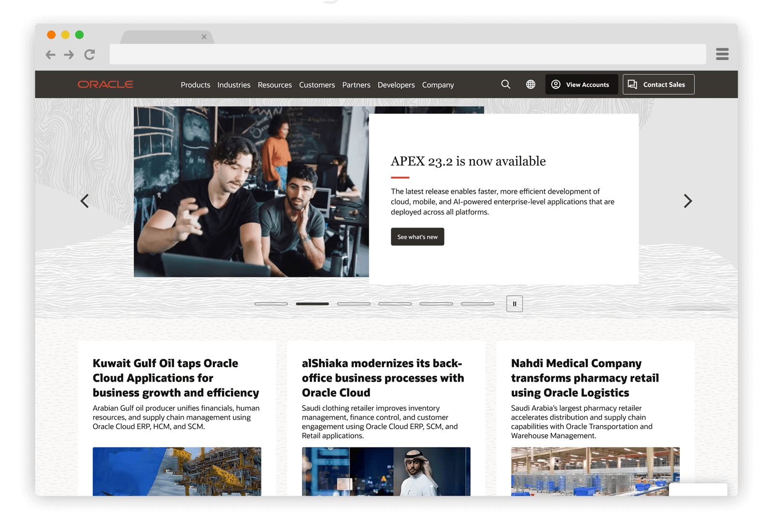Click Kuwait Gulf Oil rig image
This screenshot has height=532, width=773.
[x=177, y=471]
